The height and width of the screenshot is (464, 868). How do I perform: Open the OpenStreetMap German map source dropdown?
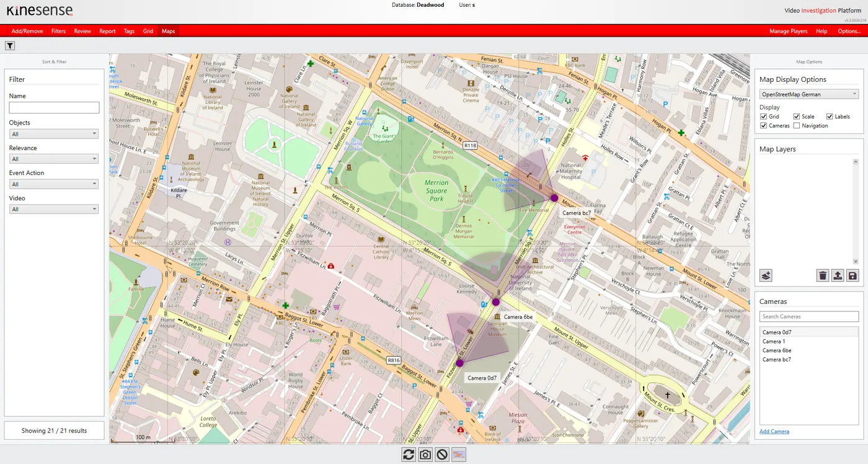tap(809, 94)
